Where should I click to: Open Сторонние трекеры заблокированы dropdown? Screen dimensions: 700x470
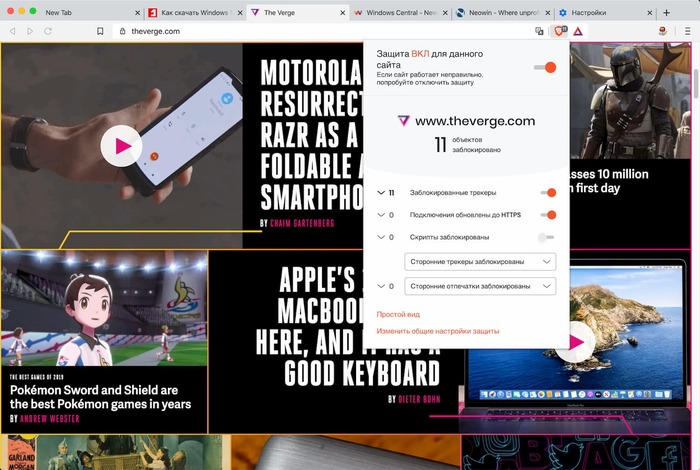pyautogui.click(x=480, y=262)
